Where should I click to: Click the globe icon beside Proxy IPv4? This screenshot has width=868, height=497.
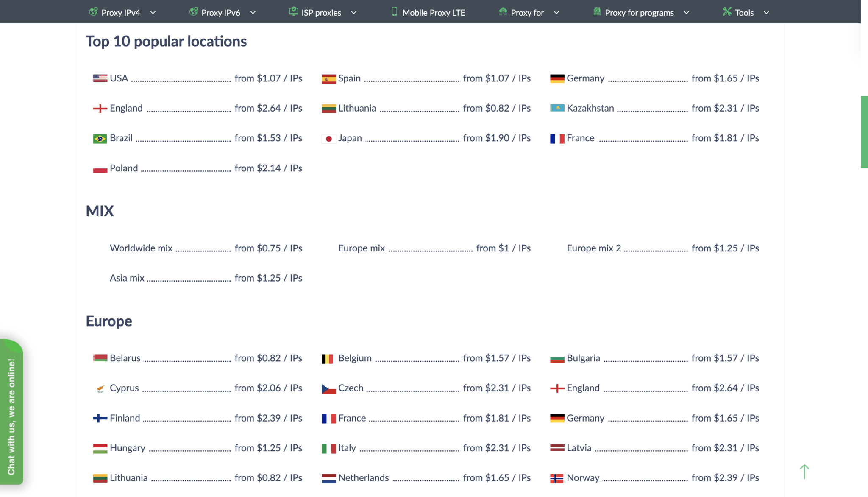94,12
